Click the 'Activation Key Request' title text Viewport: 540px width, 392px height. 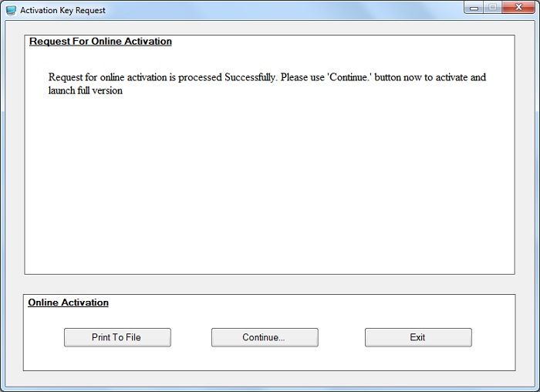pos(62,11)
